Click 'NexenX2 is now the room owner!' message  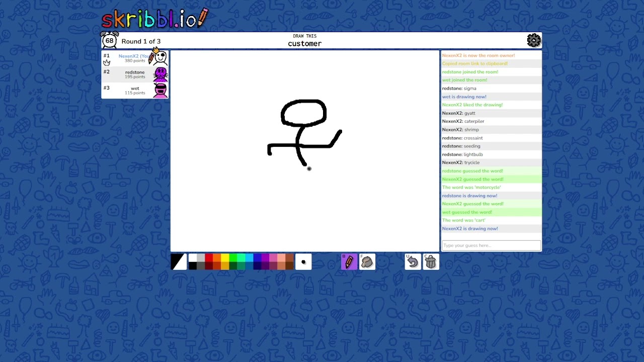(478, 56)
